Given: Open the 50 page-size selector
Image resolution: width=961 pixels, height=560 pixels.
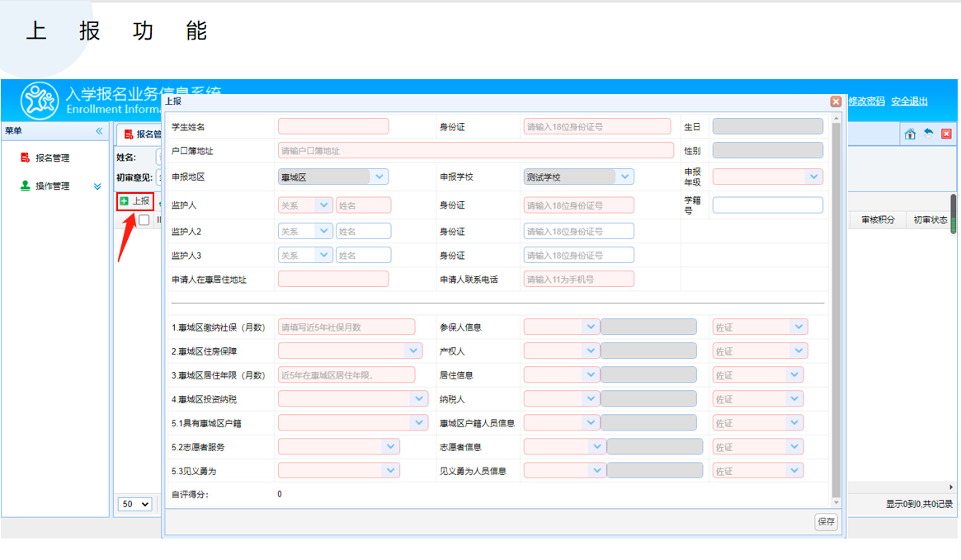Looking at the screenshot, I should point(136,504).
